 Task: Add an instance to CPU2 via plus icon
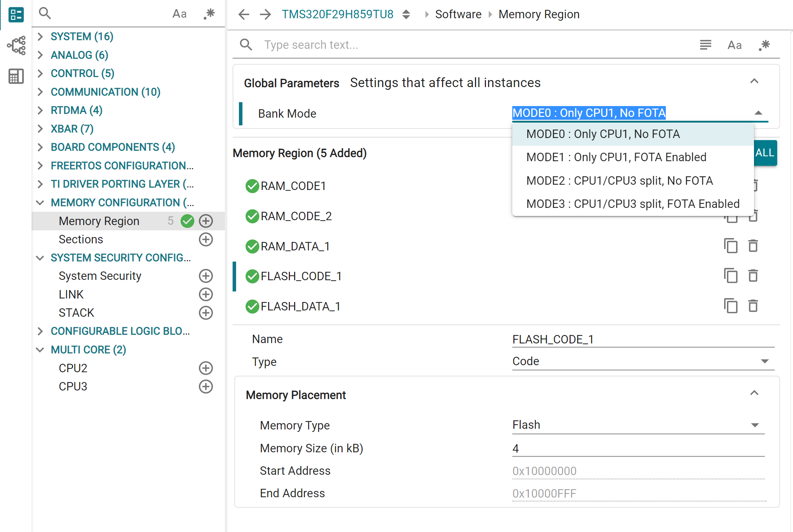click(206, 368)
